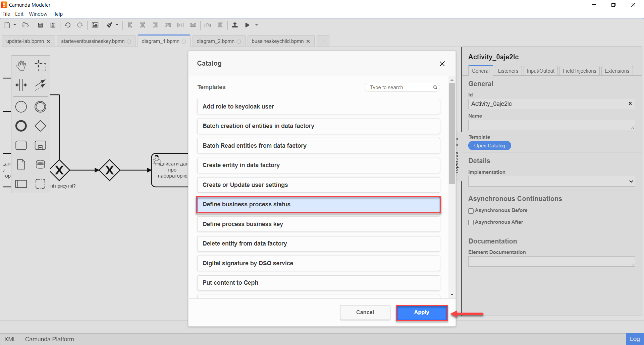Select 'Add role to keycloak user' template
644x345 pixels.
click(x=318, y=107)
